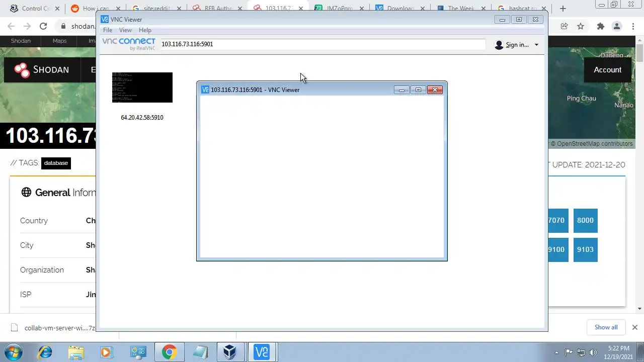Open Internet Explorer from the taskbar
The width and height of the screenshot is (644, 362).
[x=45, y=352]
